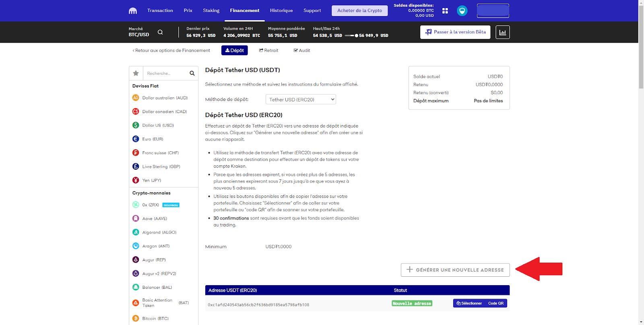Click the Soldes disponibles balance text

tap(414, 10)
